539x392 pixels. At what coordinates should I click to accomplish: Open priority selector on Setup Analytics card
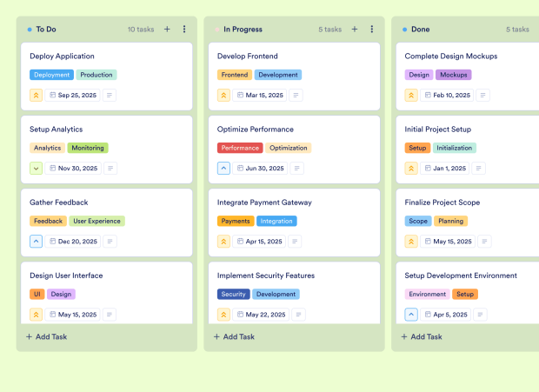click(x=37, y=169)
